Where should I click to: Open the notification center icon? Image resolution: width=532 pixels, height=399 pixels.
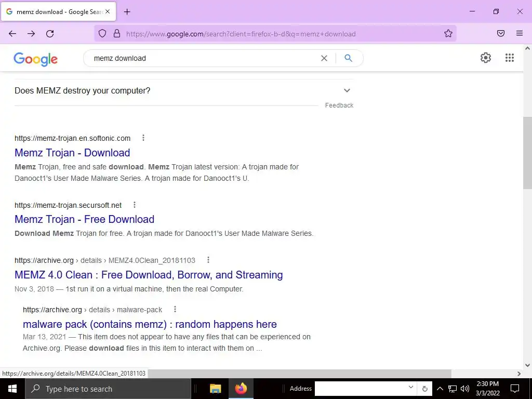[515, 389]
